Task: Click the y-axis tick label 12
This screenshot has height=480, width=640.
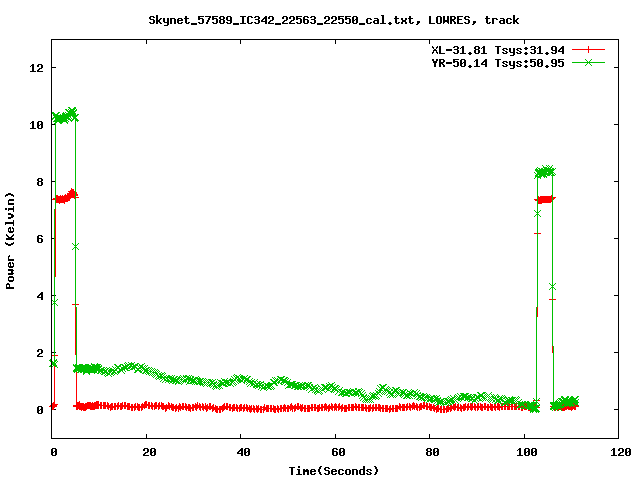Action: (x=37, y=68)
